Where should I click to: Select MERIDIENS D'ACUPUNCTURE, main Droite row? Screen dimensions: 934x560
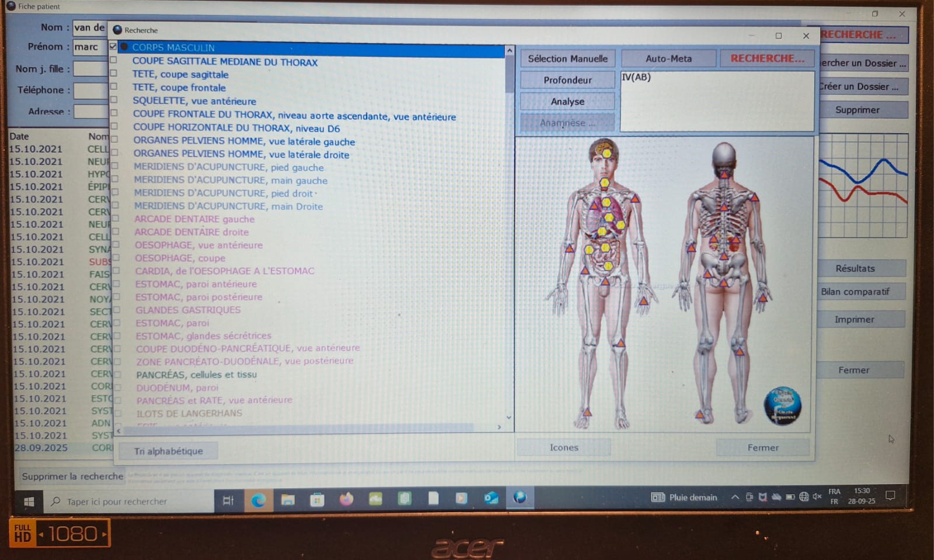point(228,206)
